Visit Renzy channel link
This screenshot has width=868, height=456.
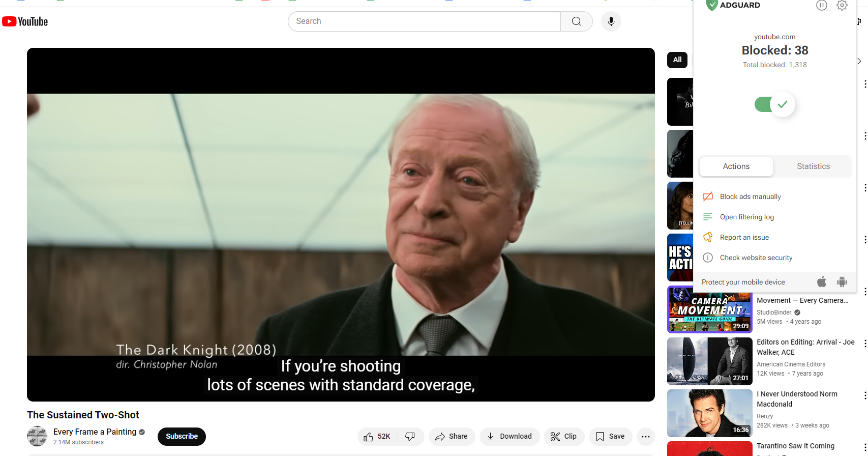pyautogui.click(x=765, y=416)
